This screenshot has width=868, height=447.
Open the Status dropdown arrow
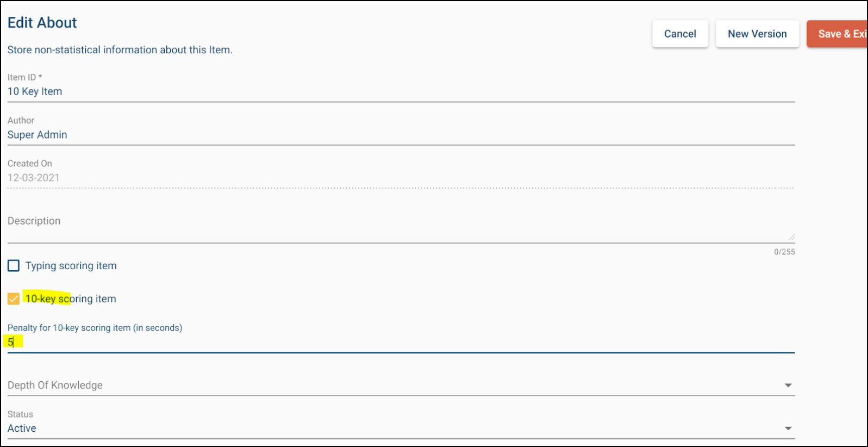tap(789, 428)
